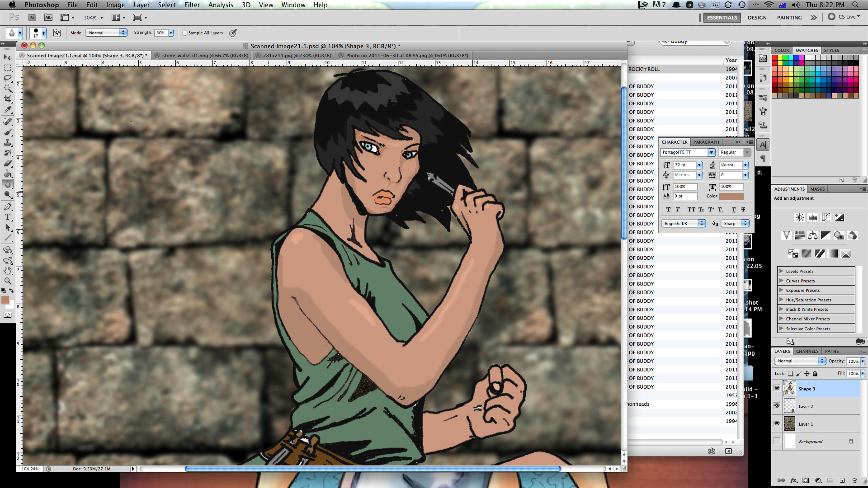
Task: Toggle Quick Mask mode
Action: pos(8,315)
